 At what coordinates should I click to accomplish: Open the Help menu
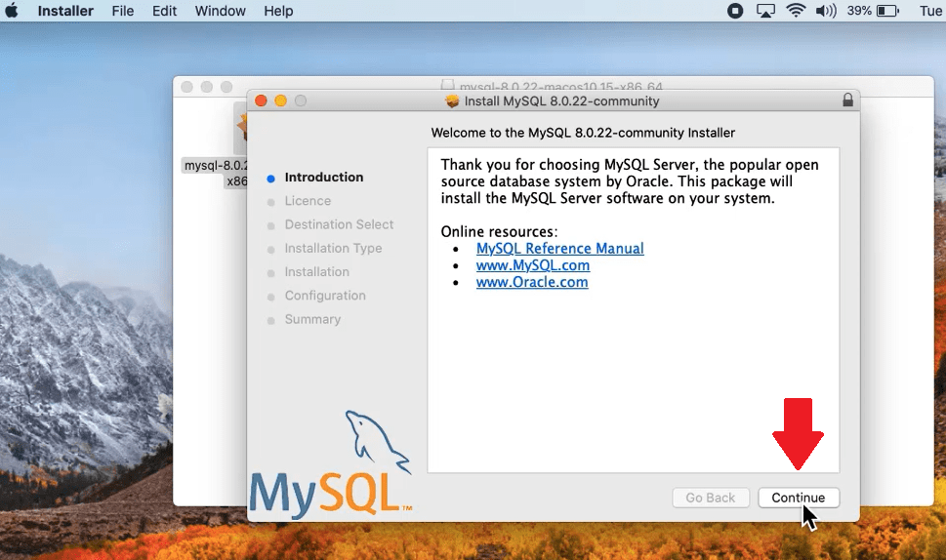tap(278, 11)
